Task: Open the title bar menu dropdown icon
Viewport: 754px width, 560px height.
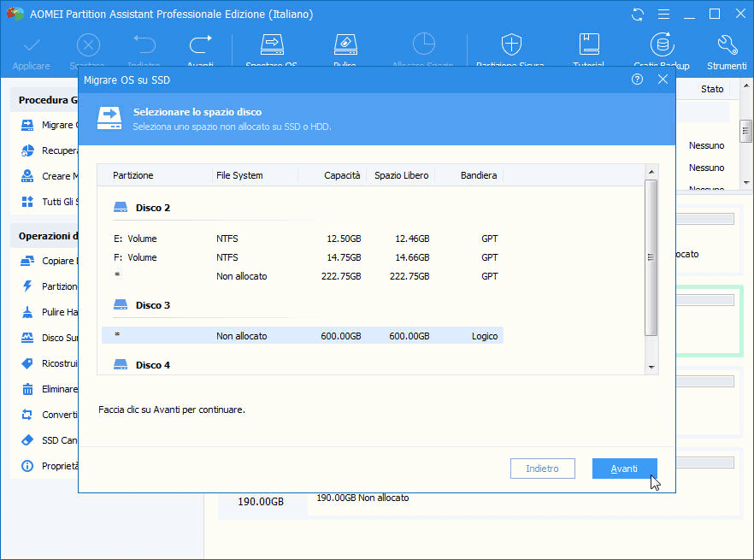Action: click(x=663, y=15)
